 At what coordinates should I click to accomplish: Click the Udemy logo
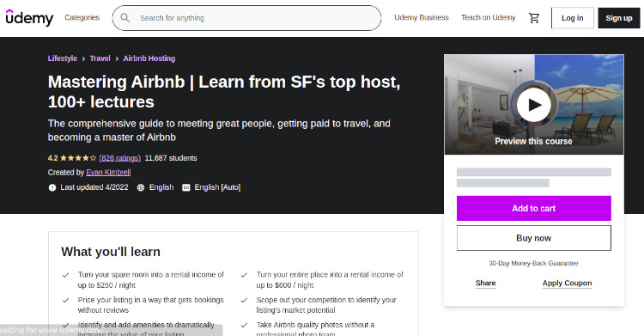pyautogui.click(x=29, y=18)
